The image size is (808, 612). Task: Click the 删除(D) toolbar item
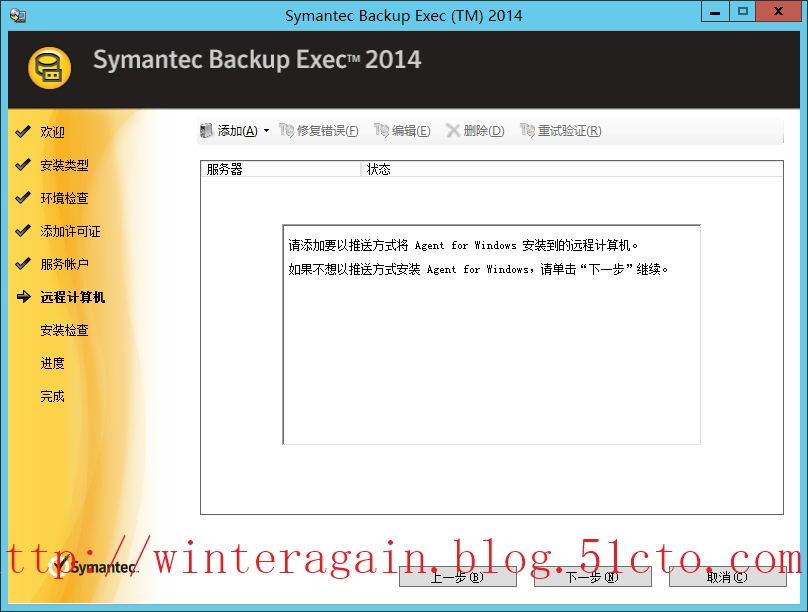pyautogui.click(x=475, y=131)
